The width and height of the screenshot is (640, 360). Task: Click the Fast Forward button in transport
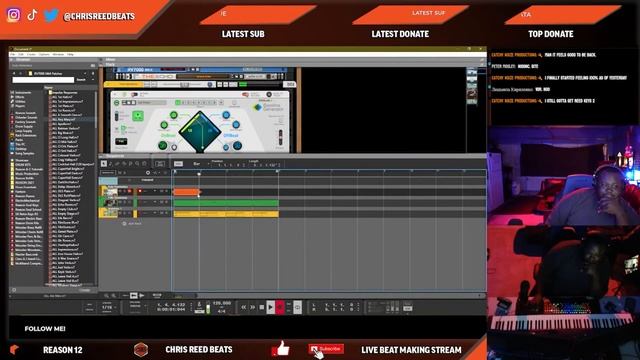coord(253,307)
